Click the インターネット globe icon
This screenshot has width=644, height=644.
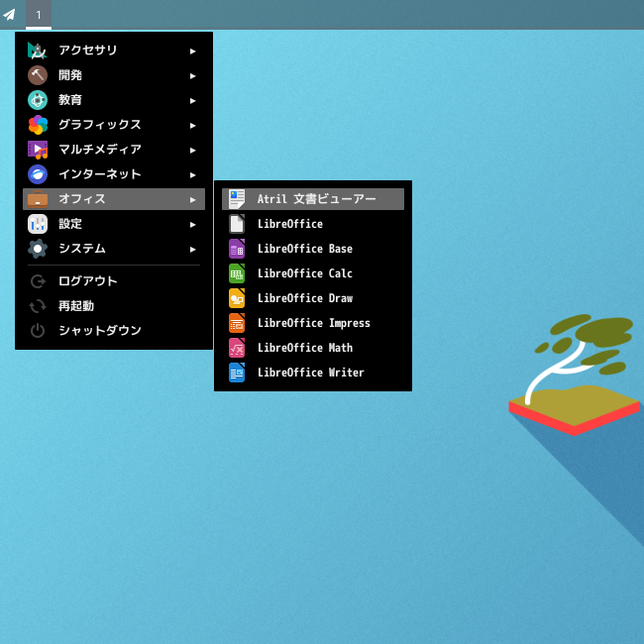(38, 174)
